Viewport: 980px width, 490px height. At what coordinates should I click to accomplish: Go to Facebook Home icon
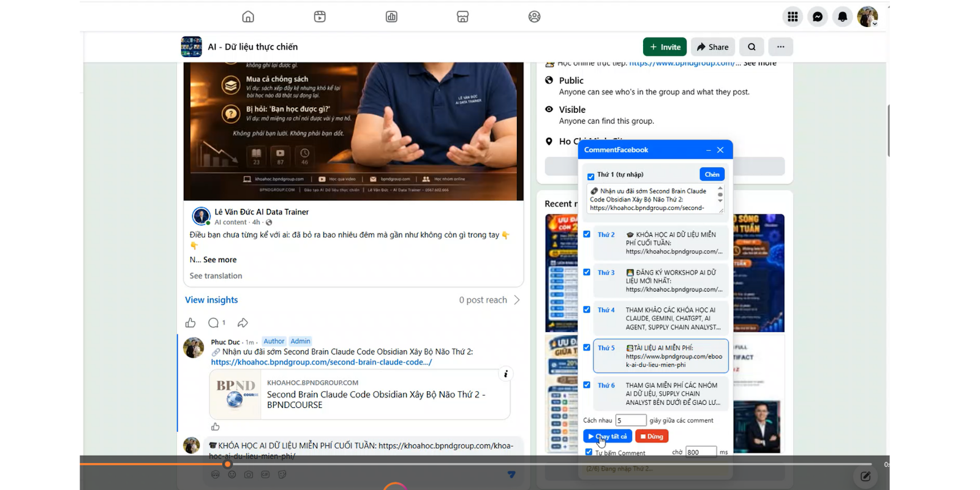pyautogui.click(x=248, y=17)
